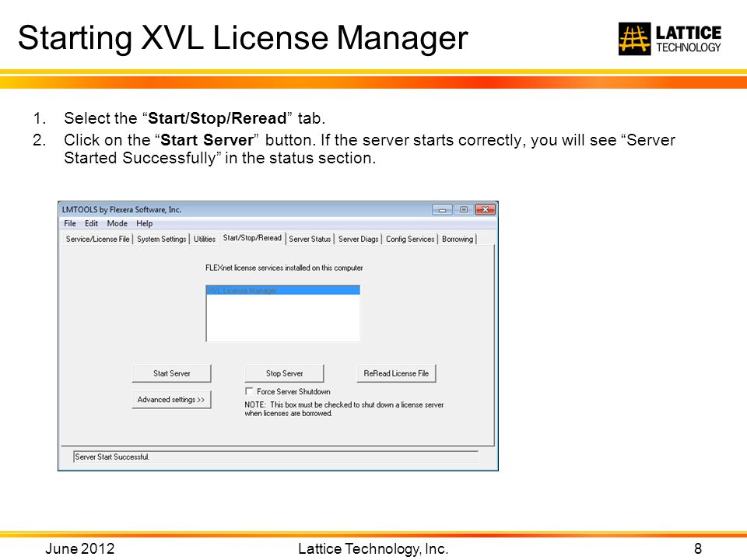Open the File menu
Viewport: 747px width, 560px height.
[70, 223]
